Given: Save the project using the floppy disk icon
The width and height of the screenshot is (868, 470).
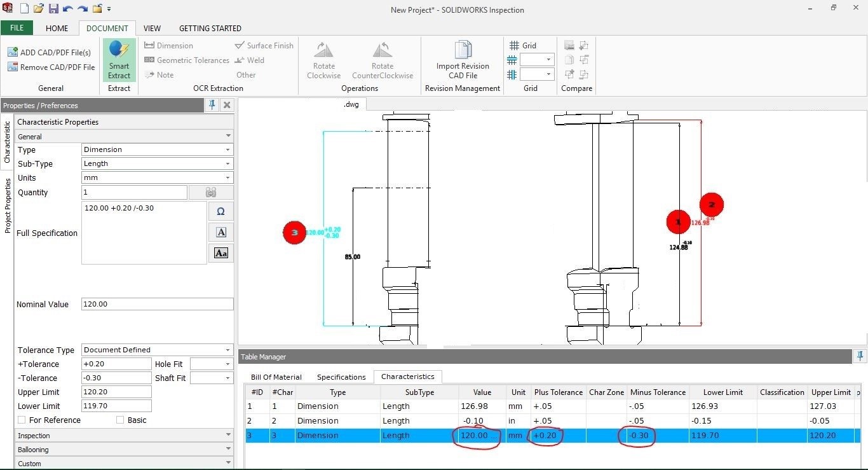Looking at the screenshot, I should [x=53, y=9].
